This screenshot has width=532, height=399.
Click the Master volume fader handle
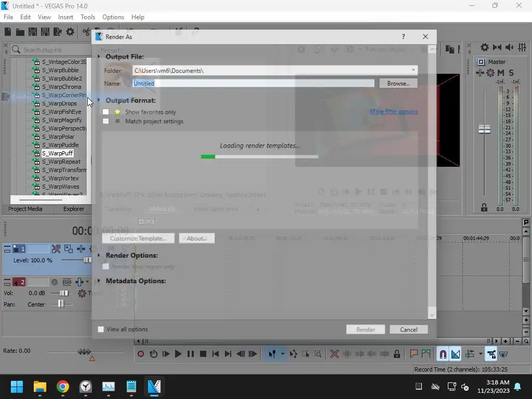click(484, 129)
